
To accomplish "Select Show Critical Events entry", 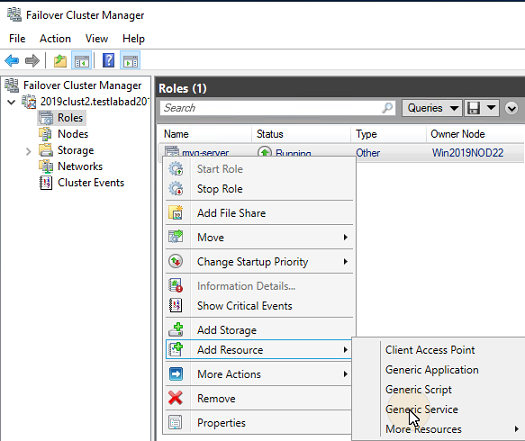I will click(x=260, y=306).
